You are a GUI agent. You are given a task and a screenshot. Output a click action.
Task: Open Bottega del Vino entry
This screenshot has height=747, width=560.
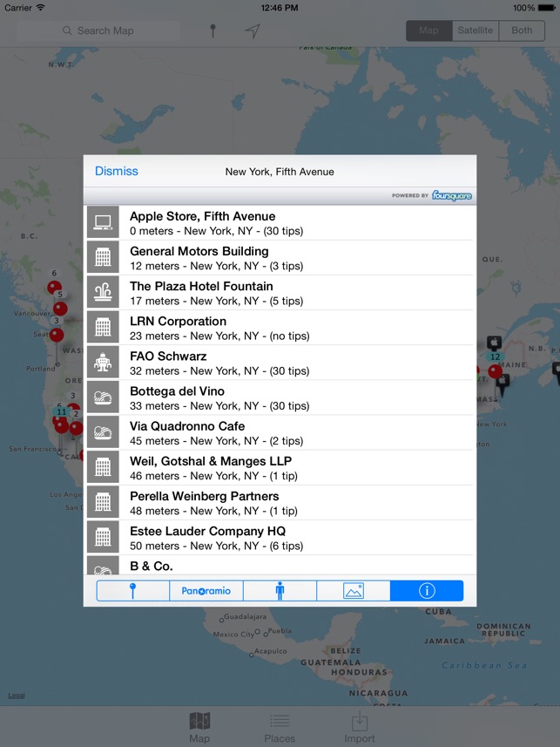[280, 397]
